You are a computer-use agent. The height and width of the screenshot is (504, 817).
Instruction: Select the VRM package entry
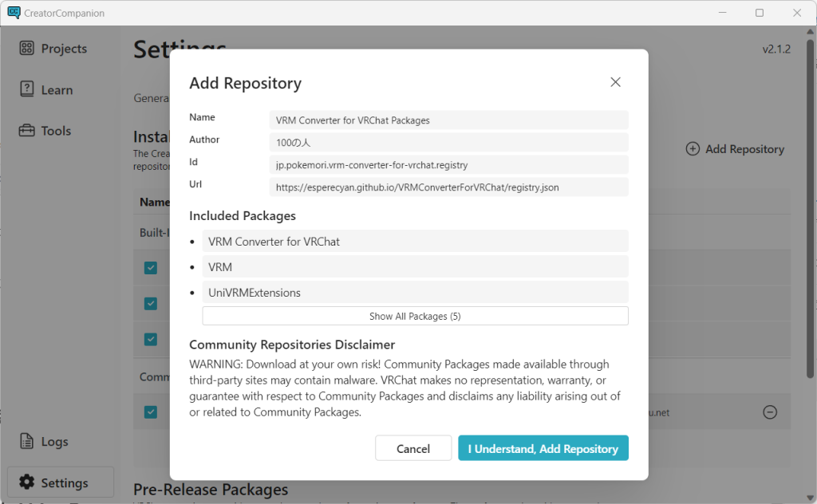pyautogui.click(x=415, y=267)
